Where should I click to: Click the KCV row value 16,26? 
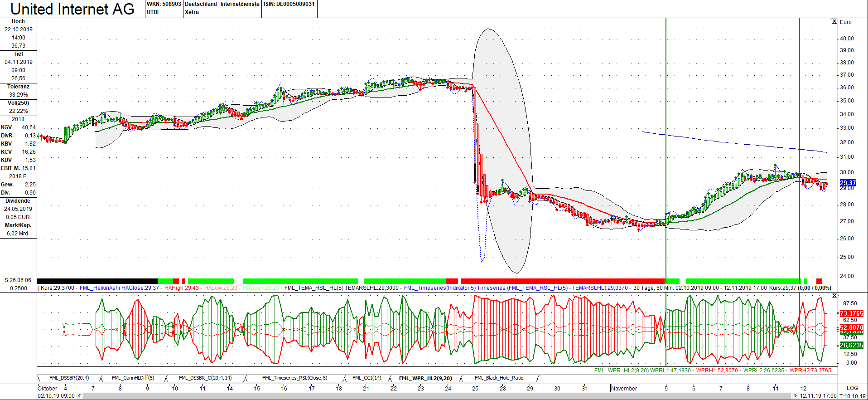point(29,152)
